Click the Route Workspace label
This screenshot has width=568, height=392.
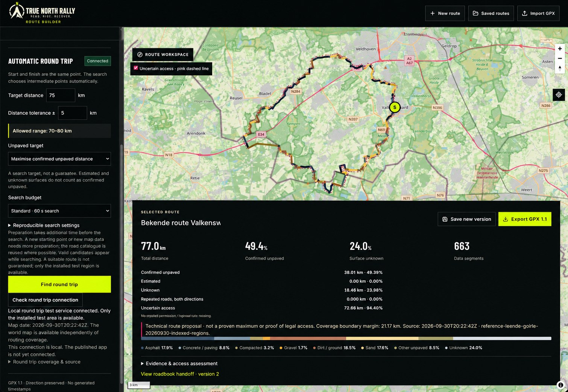167,55
